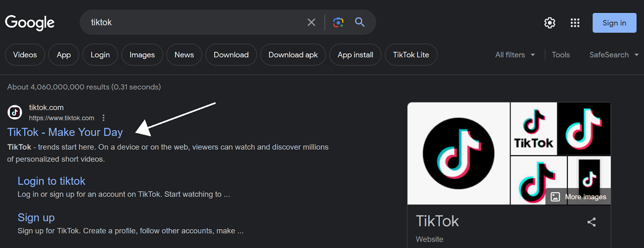Viewport: 644px width, 248px height.
Task: Open the Tools options
Action: [561, 55]
